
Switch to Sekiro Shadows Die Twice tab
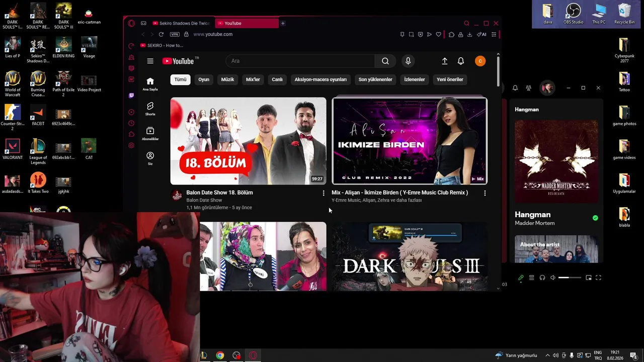[181, 23]
